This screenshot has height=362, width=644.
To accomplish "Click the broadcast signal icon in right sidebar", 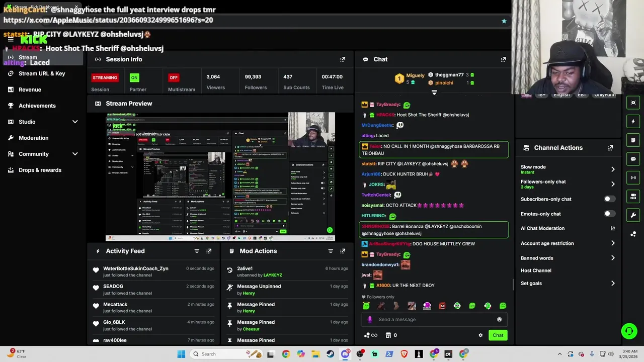I will click(x=633, y=177).
